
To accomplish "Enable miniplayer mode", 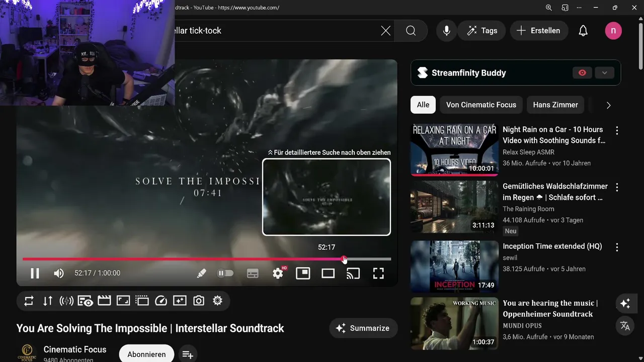I will (303, 273).
